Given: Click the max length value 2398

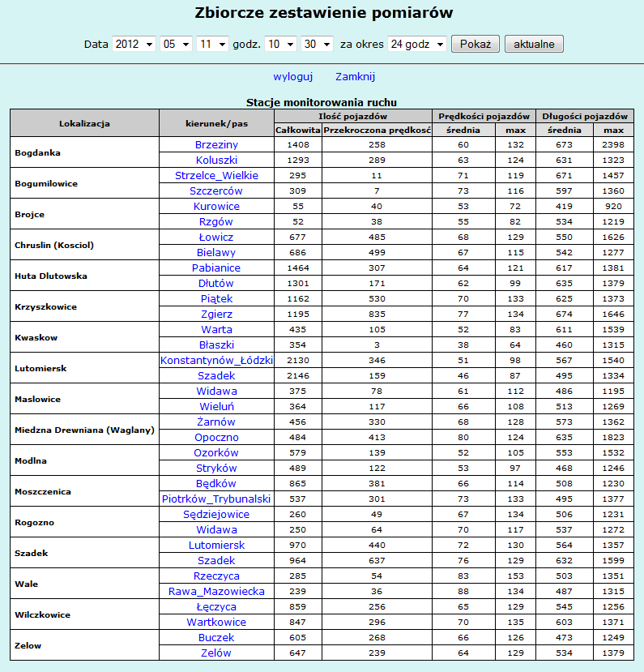Looking at the screenshot, I should pos(613,145).
